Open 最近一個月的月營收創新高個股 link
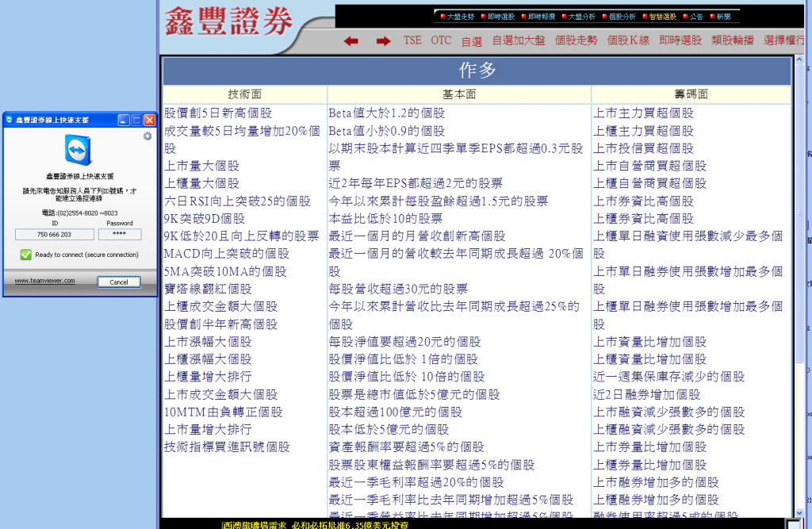Image resolution: width=812 pixels, height=529 pixels. click(x=417, y=236)
